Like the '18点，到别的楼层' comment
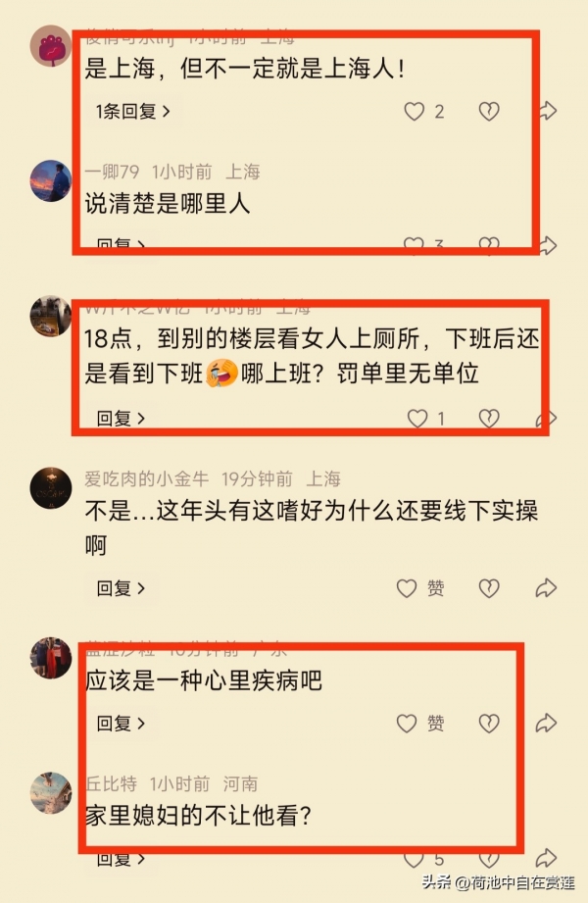Screen dimensions: 588x903 click(x=417, y=418)
